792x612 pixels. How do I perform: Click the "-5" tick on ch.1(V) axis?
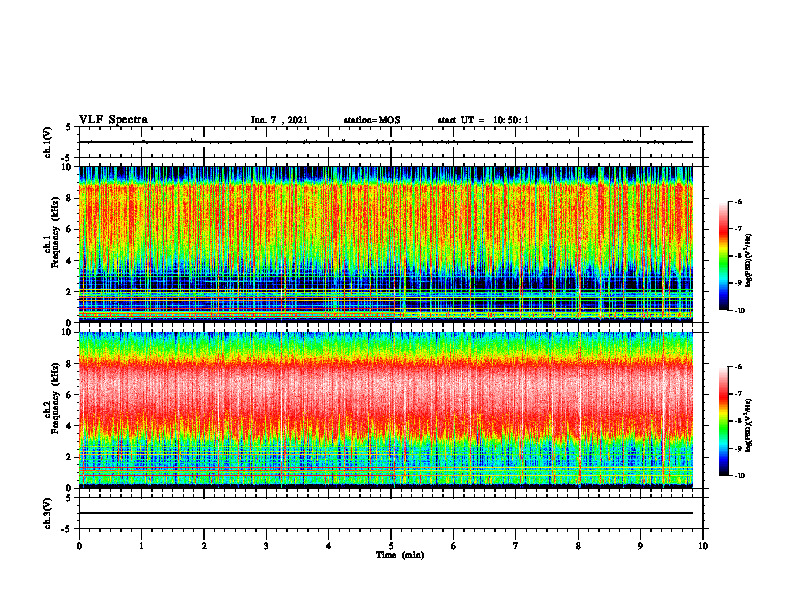point(68,158)
